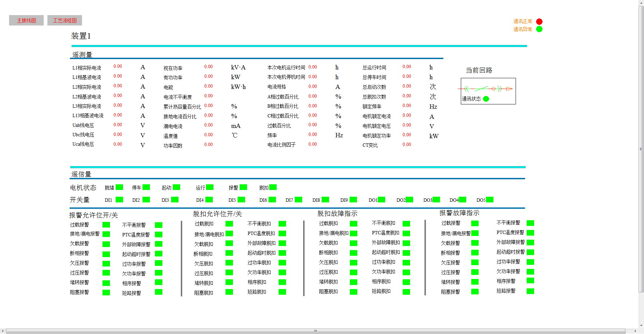Click the 运行 motor status indicator
The image size is (644, 334).
[210, 187]
